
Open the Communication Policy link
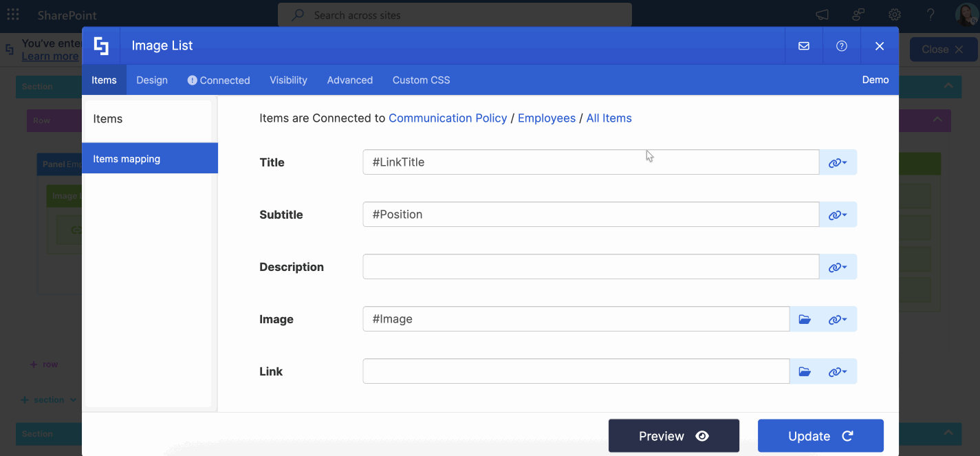[448, 118]
